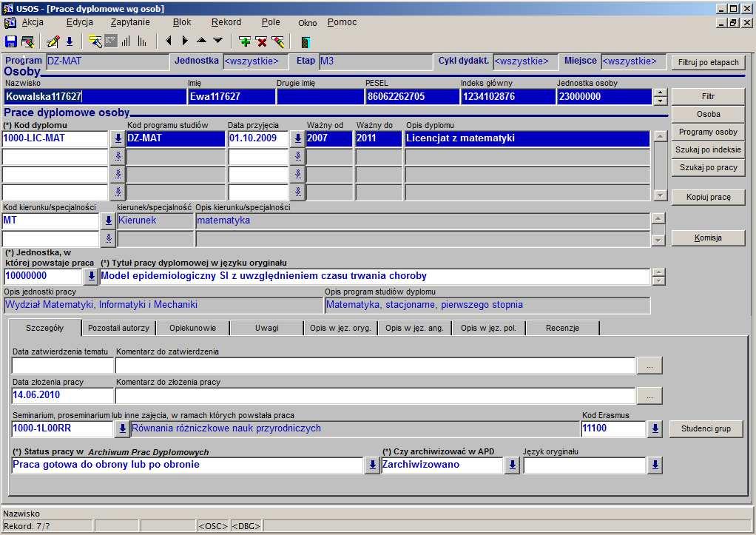Open the Zapytanie menu

(x=130, y=22)
